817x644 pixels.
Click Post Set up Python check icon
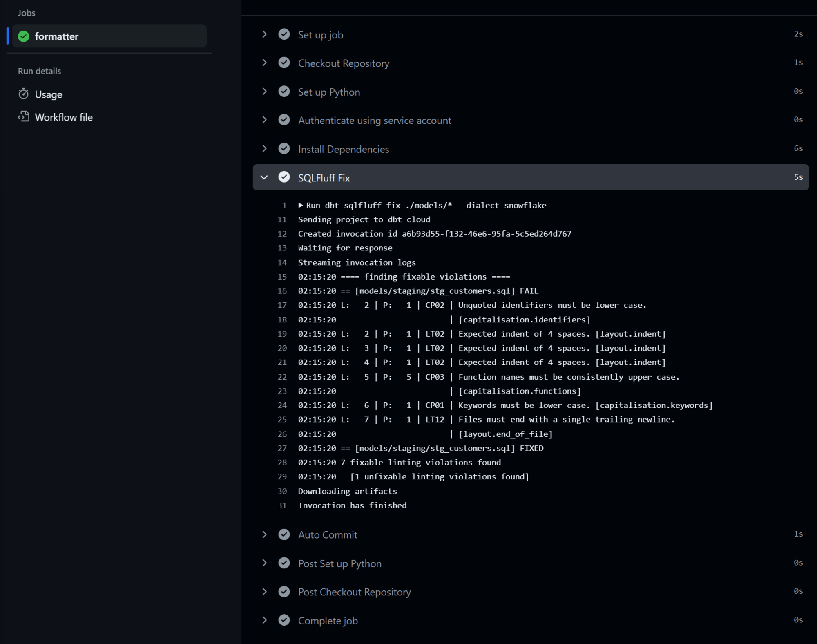(x=284, y=563)
